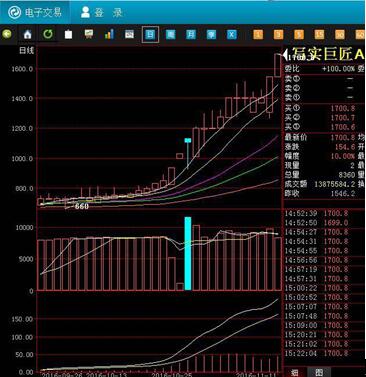Click the cyan highlighted volume bar
Viewport: 366px width, 377px height.
(x=188, y=254)
